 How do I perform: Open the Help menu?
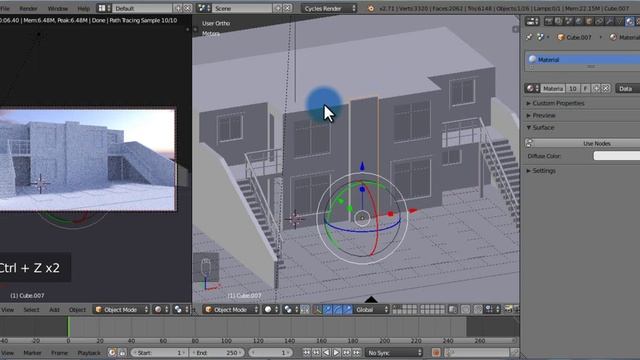[83, 8]
